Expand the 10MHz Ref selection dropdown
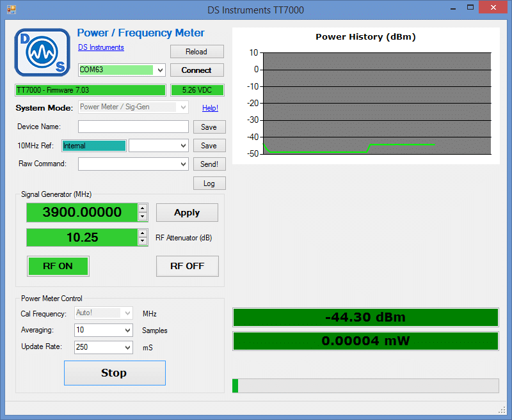512x420 pixels. coord(183,146)
